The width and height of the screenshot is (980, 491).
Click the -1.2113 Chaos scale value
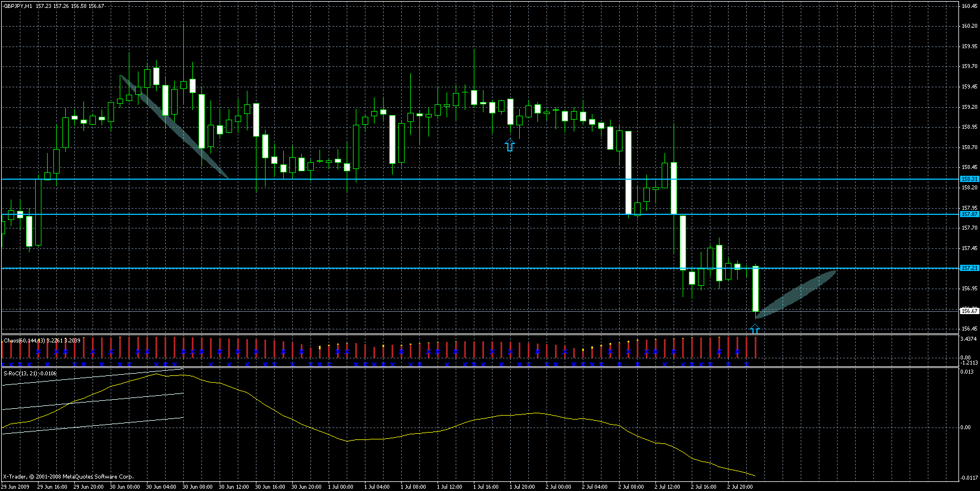(x=969, y=363)
